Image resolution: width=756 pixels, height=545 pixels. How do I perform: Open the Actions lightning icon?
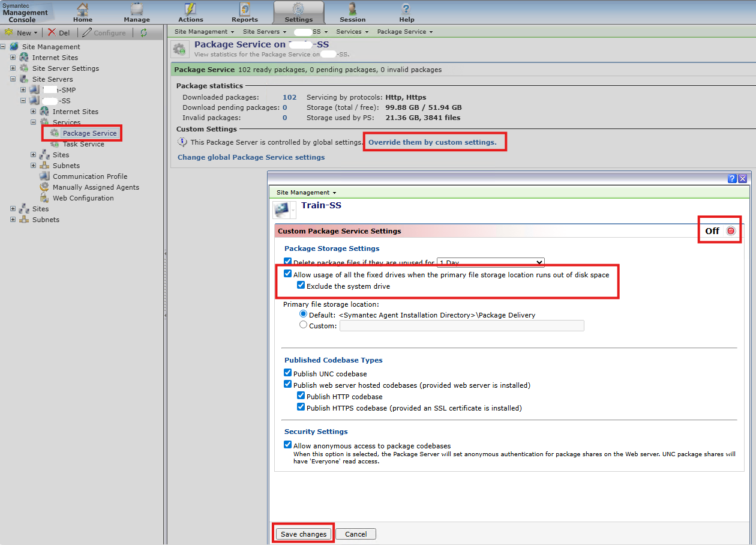191,9
